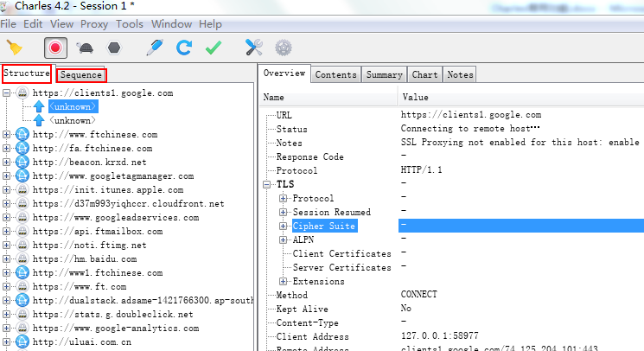Click the Value column header
644x351 pixels.
(521, 98)
